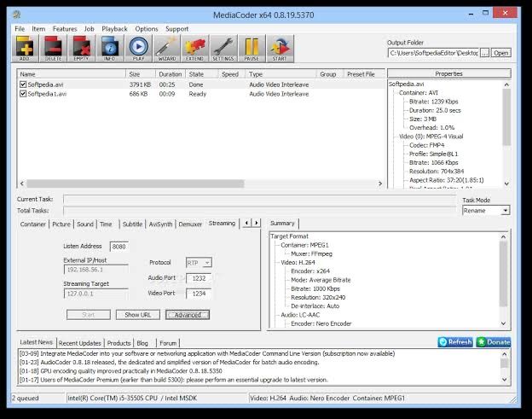Viewport: 532px width, 419px height.
Task: Click the Donate button
Action: 494,342
